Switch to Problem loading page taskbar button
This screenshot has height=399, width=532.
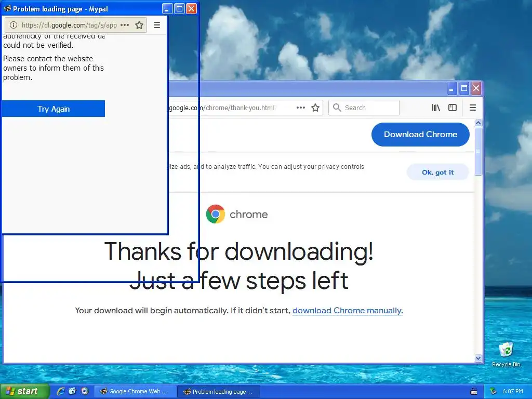(219, 392)
